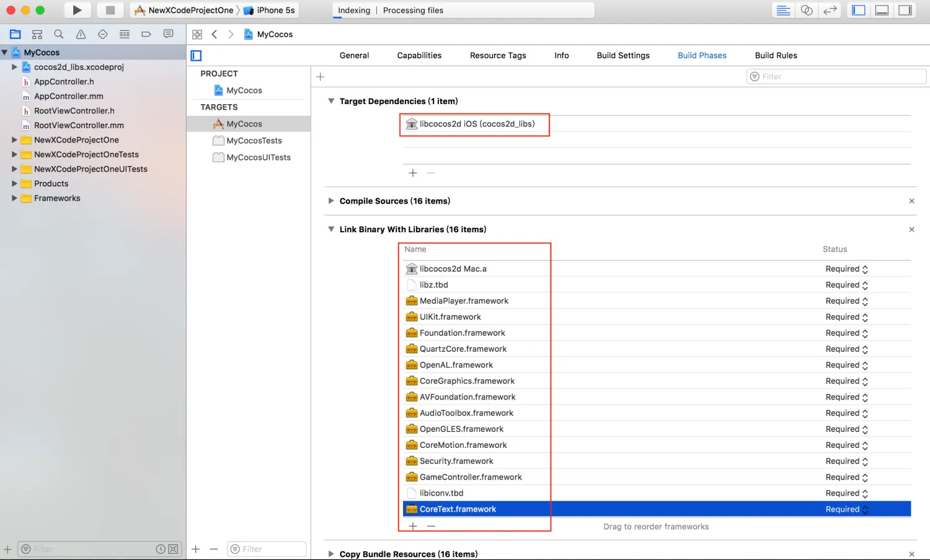Select the Standard editor button

pos(784,10)
